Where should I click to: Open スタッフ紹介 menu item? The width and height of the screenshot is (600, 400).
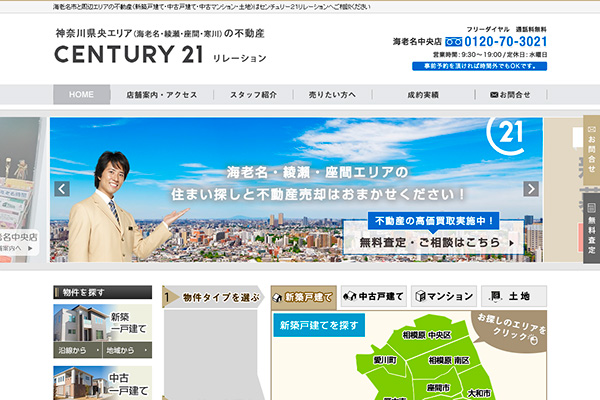click(x=253, y=95)
